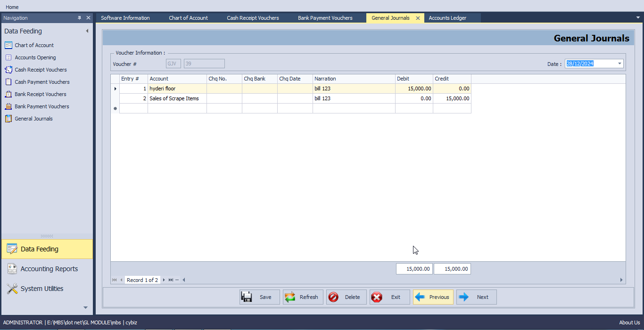Open Cash Payment Vouchers from sidebar
The height and width of the screenshot is (330, 644).
pos(42,82)
